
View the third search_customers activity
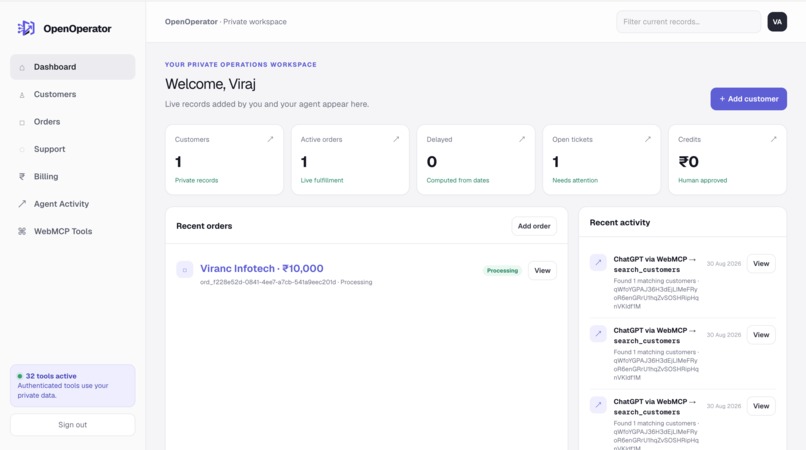click(x=761, y=406)
